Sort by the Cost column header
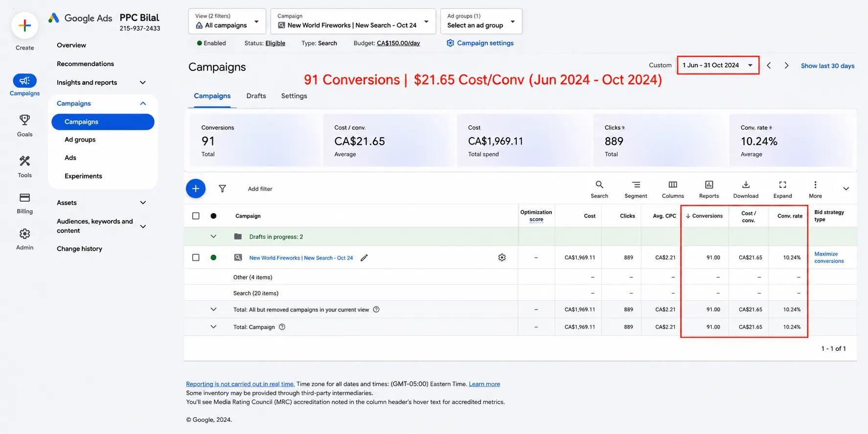Viewport: 868px width, 434px height. 590,216
